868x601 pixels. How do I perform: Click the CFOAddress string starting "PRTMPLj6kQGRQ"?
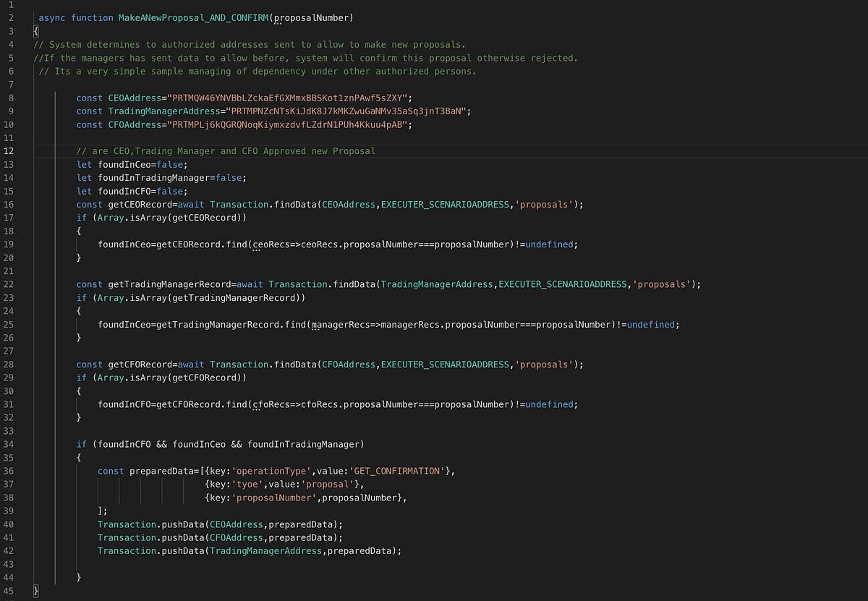tap(289, 124)
